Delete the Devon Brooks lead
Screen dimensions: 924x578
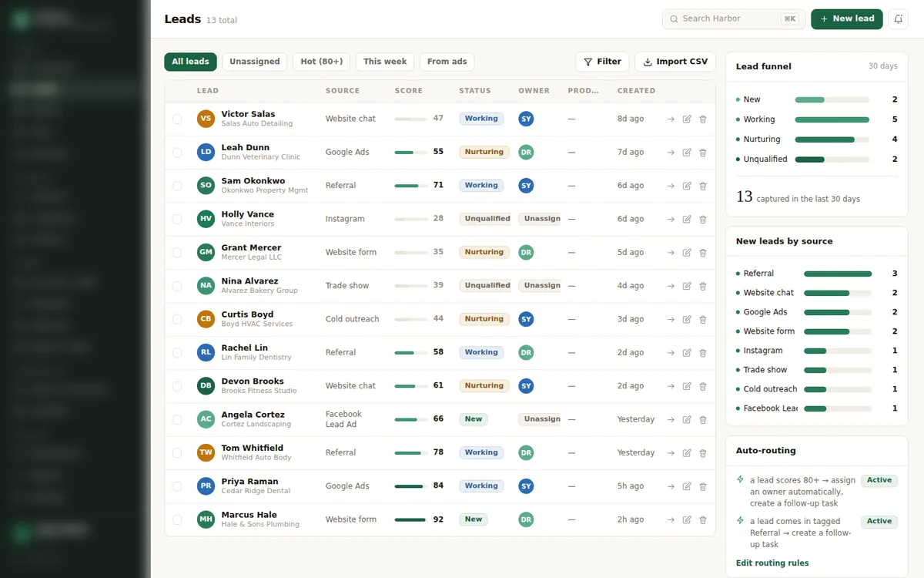click(x=703, y=386)
